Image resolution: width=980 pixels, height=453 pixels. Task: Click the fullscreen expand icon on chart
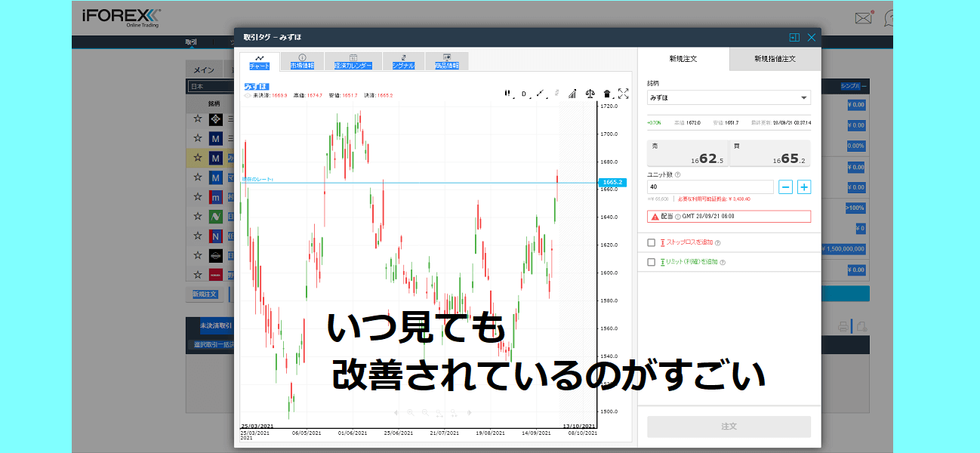tap(623, 94)
